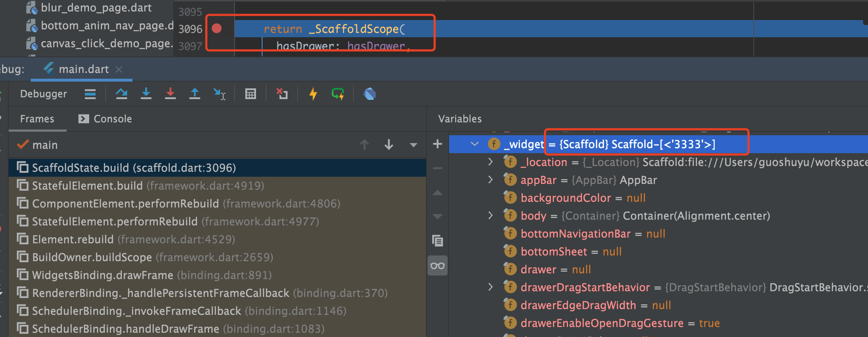Open the Debugger tab
This screenshot has width=868, height=337.
[43, 94]
